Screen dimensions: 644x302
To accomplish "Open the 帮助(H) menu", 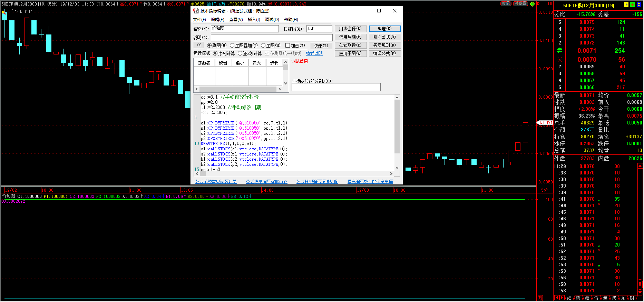I will 291,20.
